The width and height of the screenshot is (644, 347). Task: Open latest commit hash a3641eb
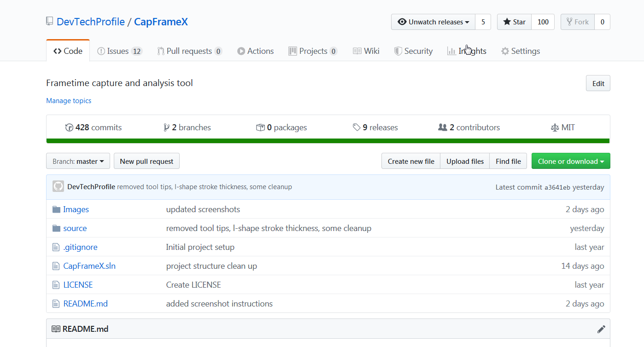(x=557, y=187)
